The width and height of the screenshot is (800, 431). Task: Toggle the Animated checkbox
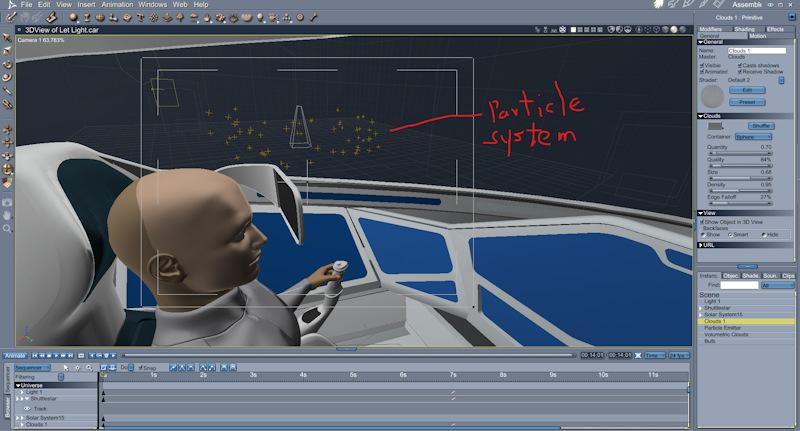(x=702, y=71)
